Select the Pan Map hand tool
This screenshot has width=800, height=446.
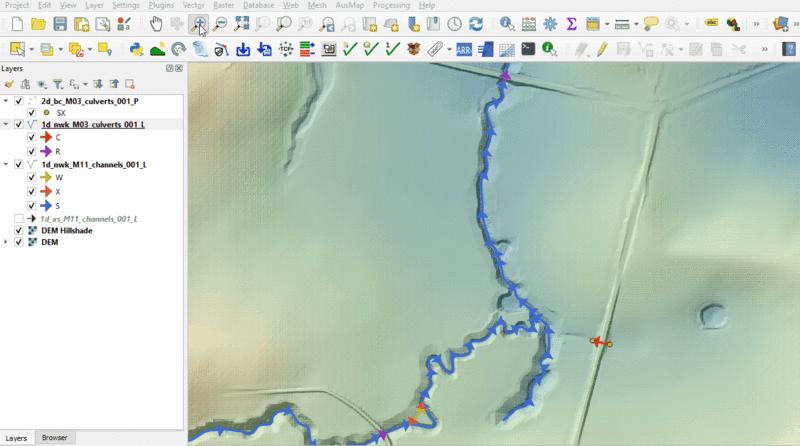tap(156, 23)
